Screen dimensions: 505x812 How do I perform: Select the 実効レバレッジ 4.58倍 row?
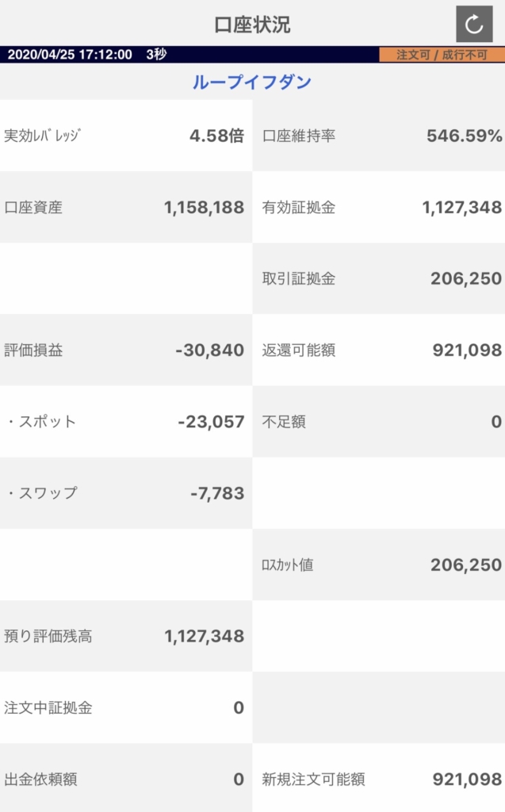pyautogui.click(x=126, y=136)
